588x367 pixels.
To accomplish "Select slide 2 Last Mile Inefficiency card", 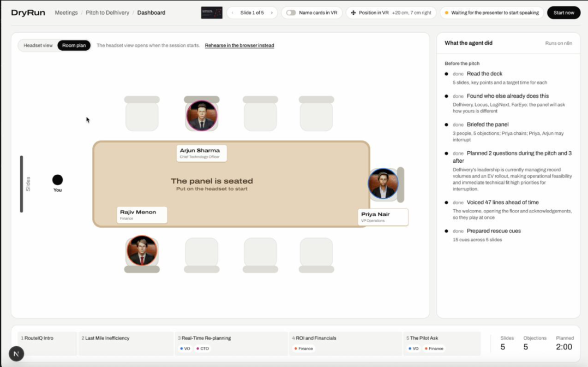I will pyautogui.click(x=125, y=344).
